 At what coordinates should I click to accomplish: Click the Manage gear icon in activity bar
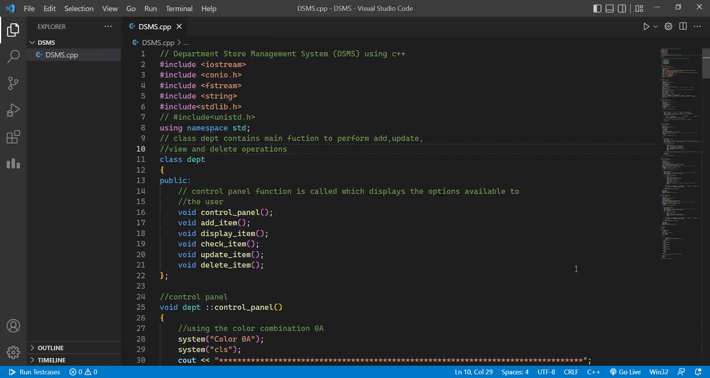[13, 352]
